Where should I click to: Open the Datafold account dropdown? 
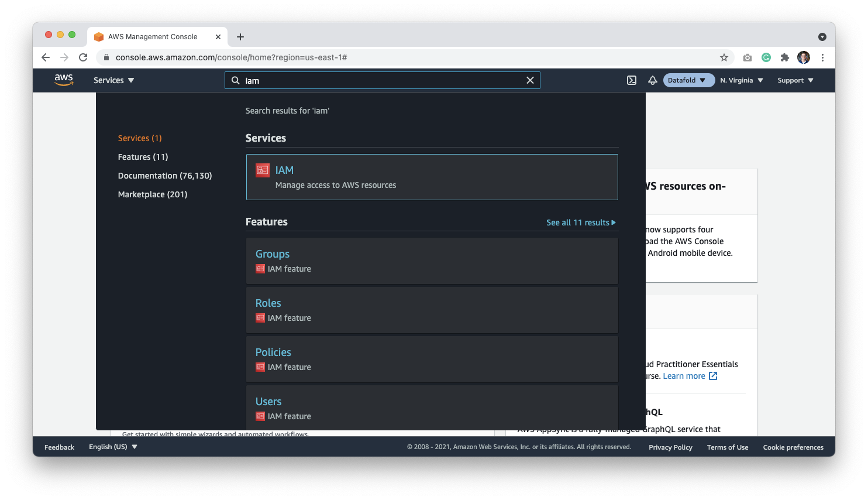tap(688, 80)
